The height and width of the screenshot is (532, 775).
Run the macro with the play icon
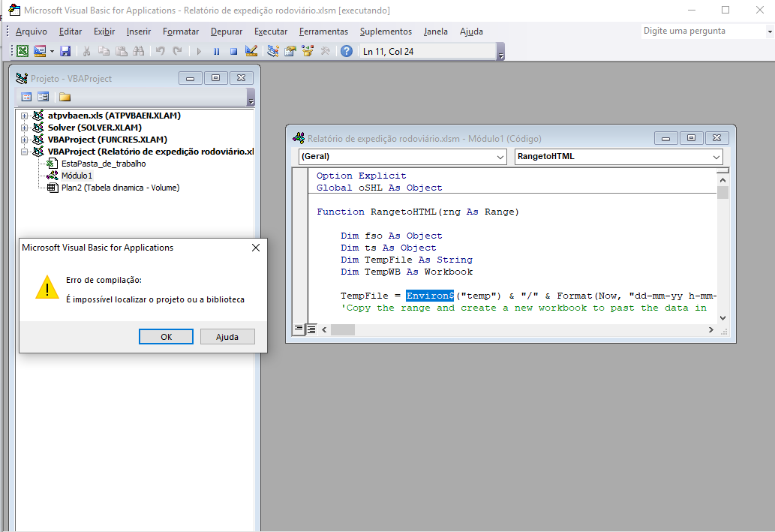click(x=199, y=51)
